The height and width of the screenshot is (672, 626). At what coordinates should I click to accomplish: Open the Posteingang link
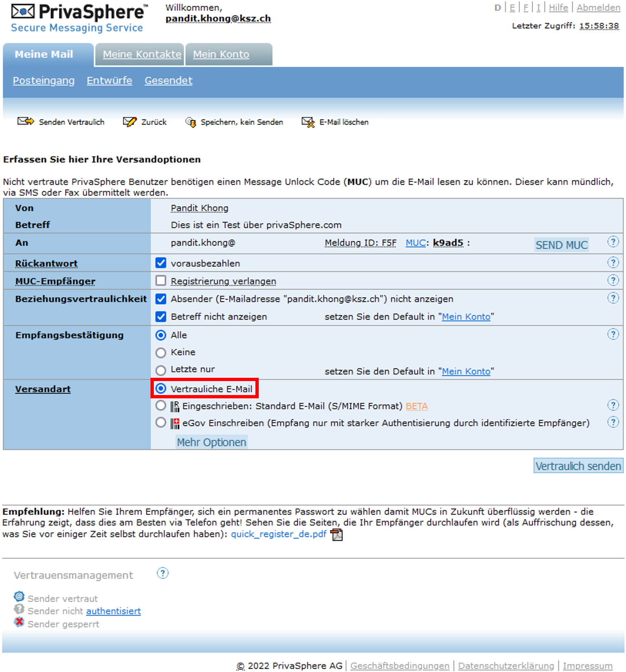pyautogui.click(x=44, y=81)
